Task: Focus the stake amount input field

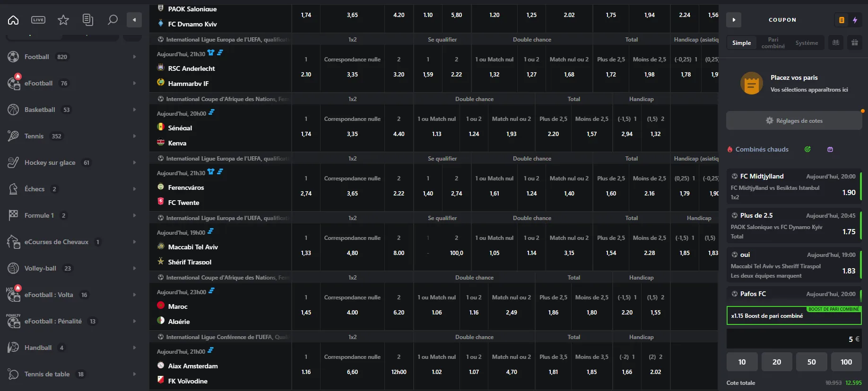Action: click(794, 339)
